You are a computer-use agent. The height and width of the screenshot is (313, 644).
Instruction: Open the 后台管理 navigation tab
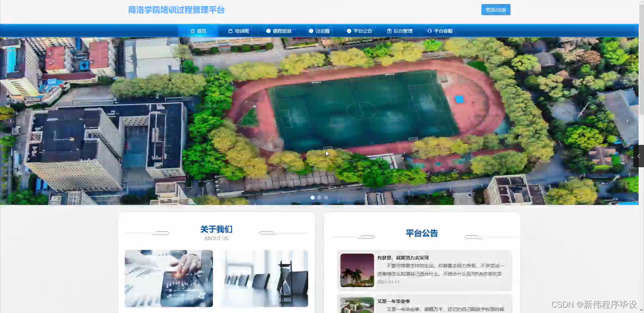399,31
